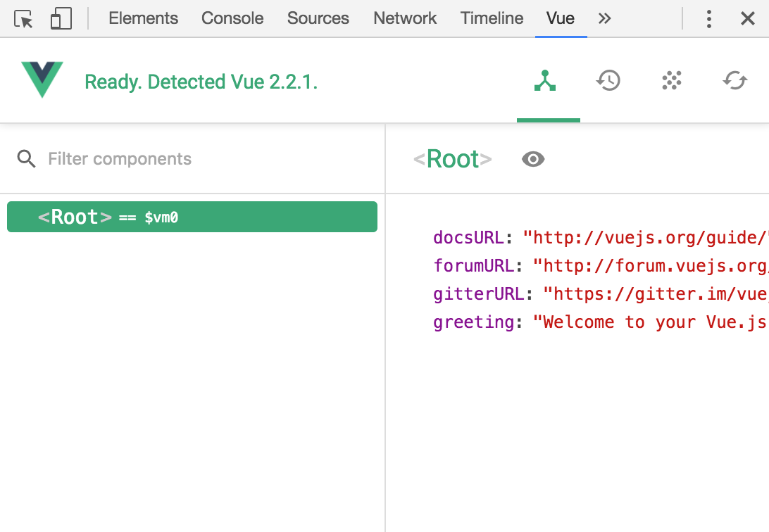
Task: Close the DevTools panel
Action: (x=747, y=19)
